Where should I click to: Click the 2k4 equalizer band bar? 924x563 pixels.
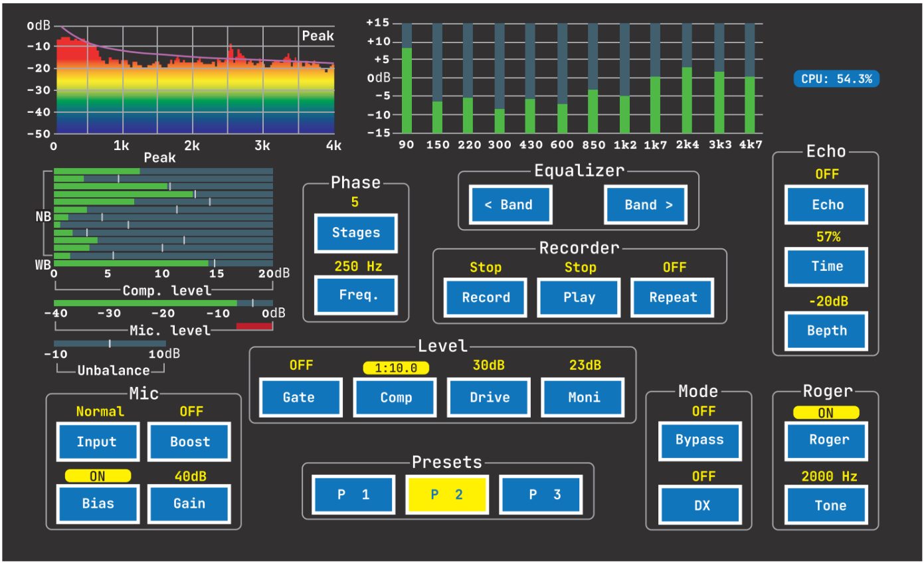(x=687, y=78)
